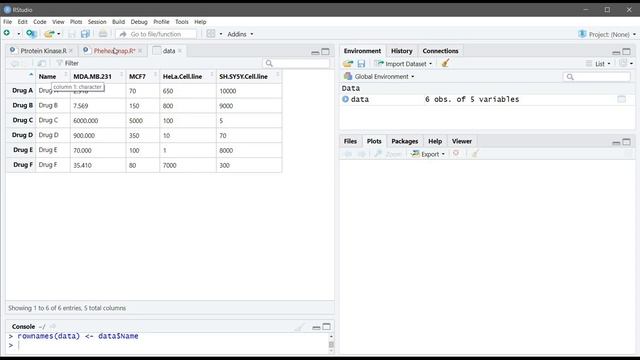640x360 pixels.
Task: Click the load workspace folder icon
Action: click(348, 64)
